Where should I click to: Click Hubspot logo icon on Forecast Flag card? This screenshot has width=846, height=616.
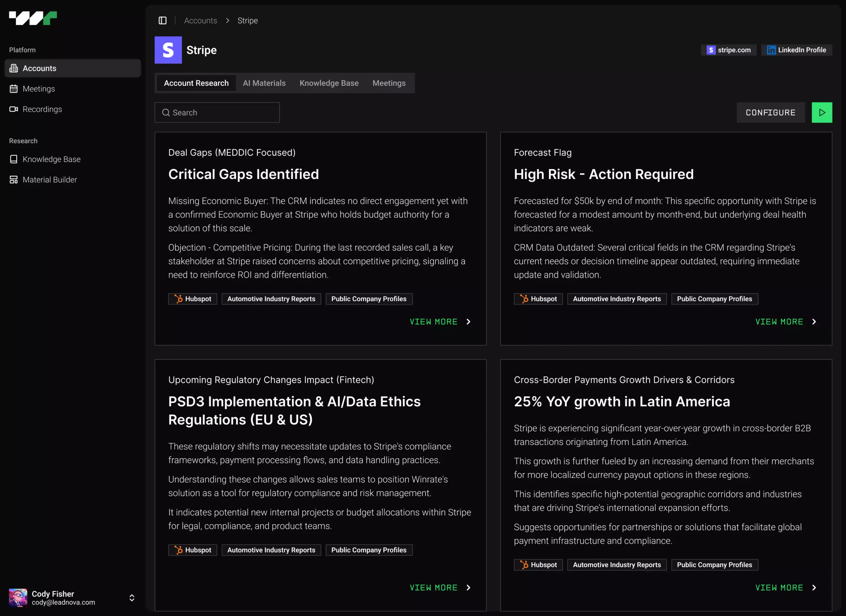[x=524, y=299]
